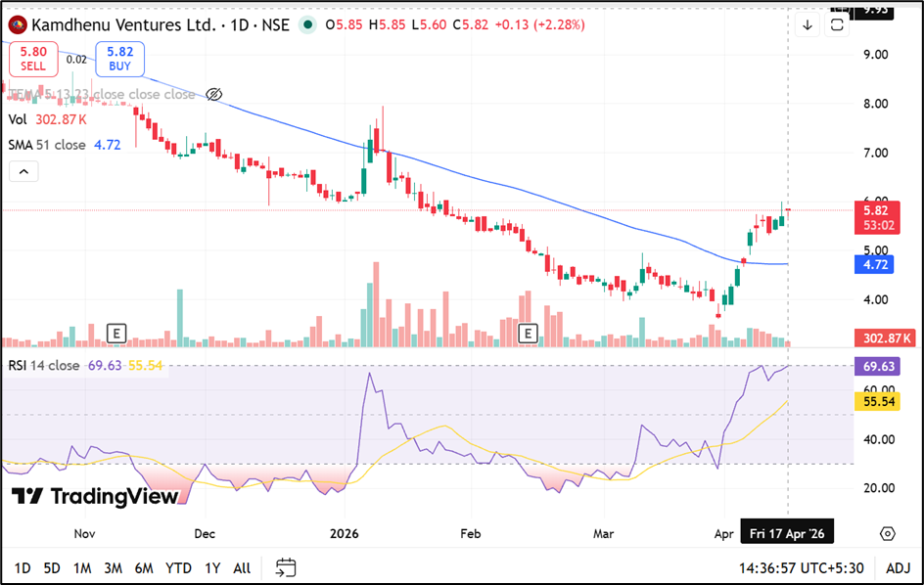Click the green market status dot

[x=309, y=25]
